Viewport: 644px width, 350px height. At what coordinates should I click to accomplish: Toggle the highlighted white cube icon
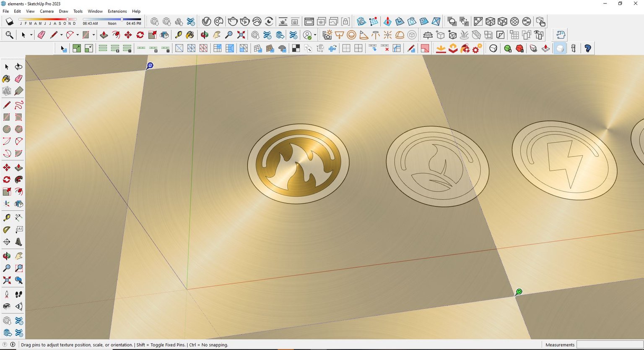pyautogui.click(x=559, y=48)
